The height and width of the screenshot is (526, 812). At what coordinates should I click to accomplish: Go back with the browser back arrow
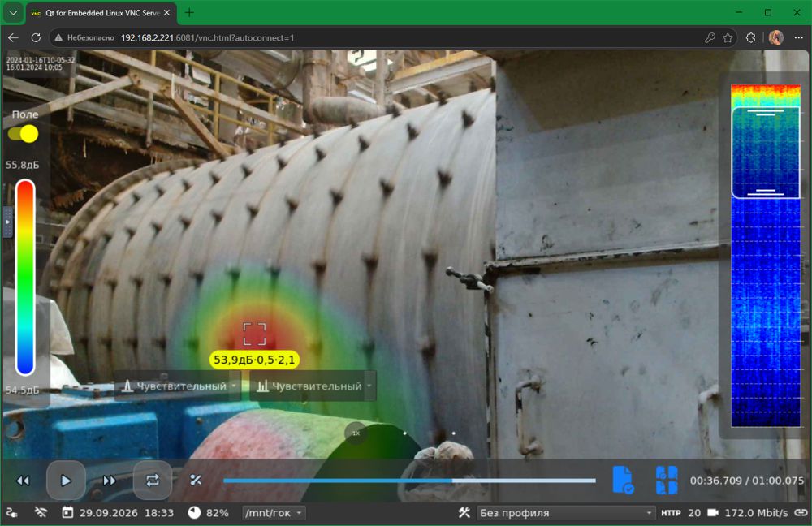click(x=13, y=38)
